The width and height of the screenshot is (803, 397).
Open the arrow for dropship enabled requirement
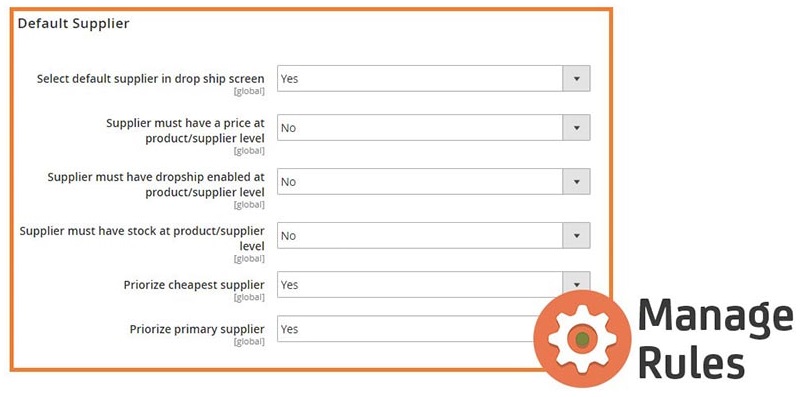(577, 181)
